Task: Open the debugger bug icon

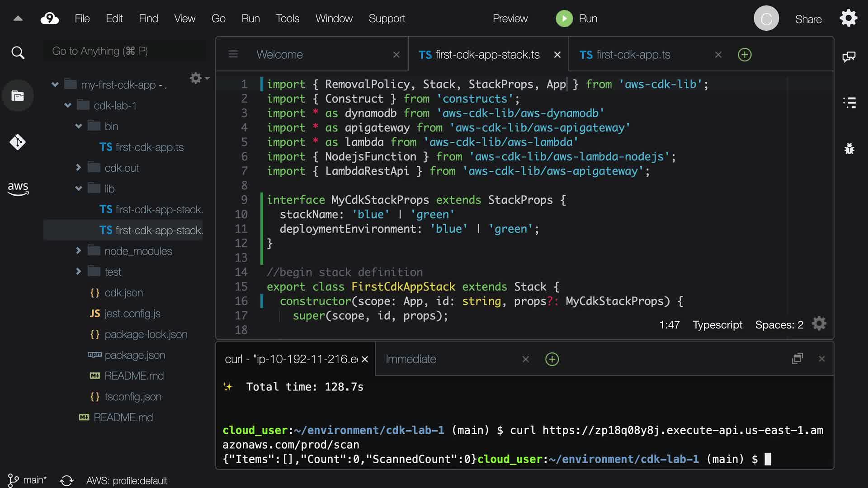Action: (x=849, y=149)
